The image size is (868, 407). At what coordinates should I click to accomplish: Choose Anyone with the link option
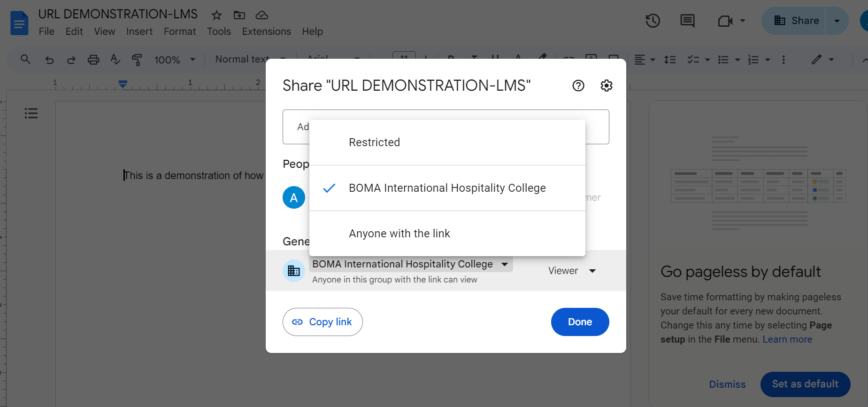tap(447, 234)
